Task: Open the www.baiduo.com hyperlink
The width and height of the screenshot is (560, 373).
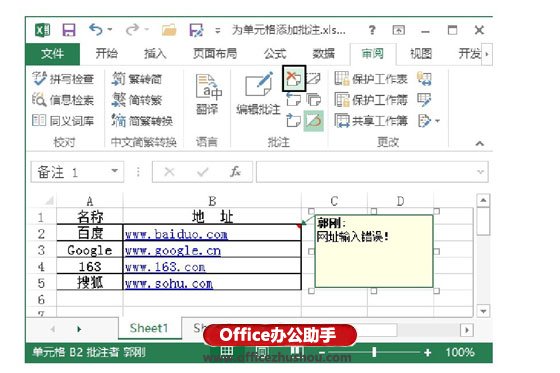Action: tap(176, 234)
